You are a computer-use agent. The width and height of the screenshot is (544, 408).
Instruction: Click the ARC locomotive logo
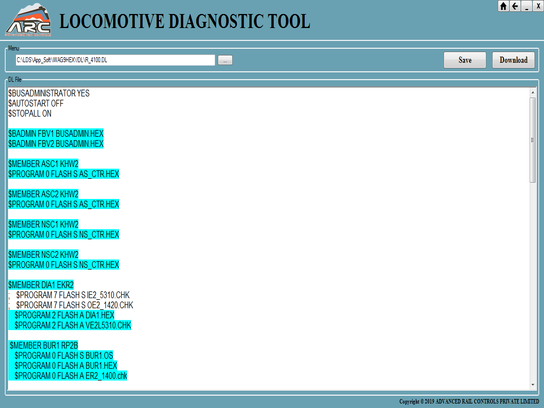click(x=28, y=20)
